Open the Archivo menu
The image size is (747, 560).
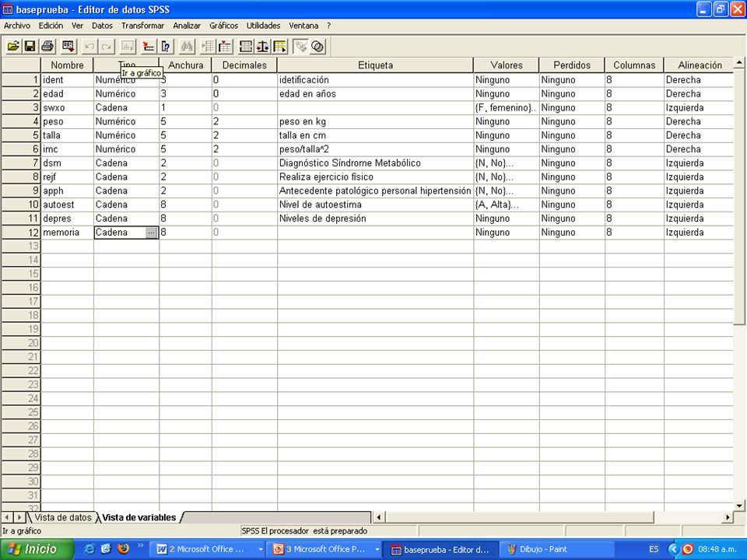click(16, 26)
